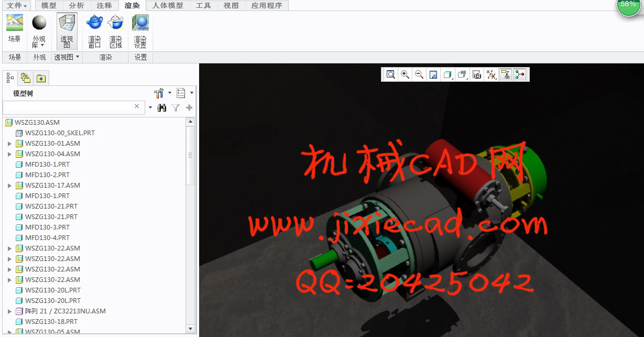The image size is (644, 337).
Task: Expand the WSZG130-17.ASM node
Action: tap(9, 186)
